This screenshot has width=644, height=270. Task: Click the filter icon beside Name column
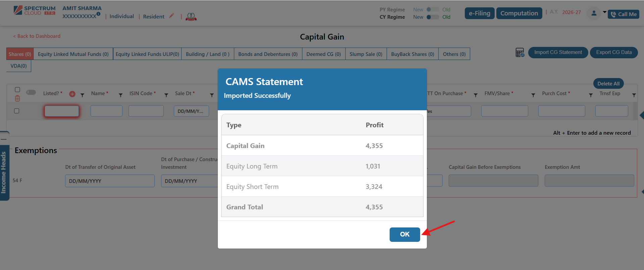pyautogui.click(x=120, y=95)
